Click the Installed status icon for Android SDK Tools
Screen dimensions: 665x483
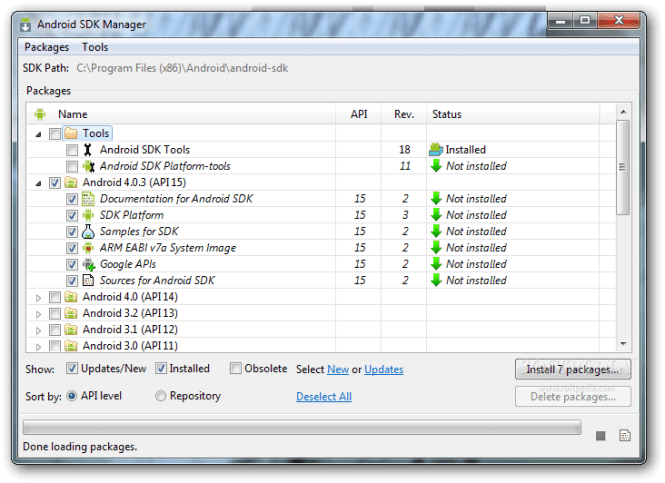point(436,150)
